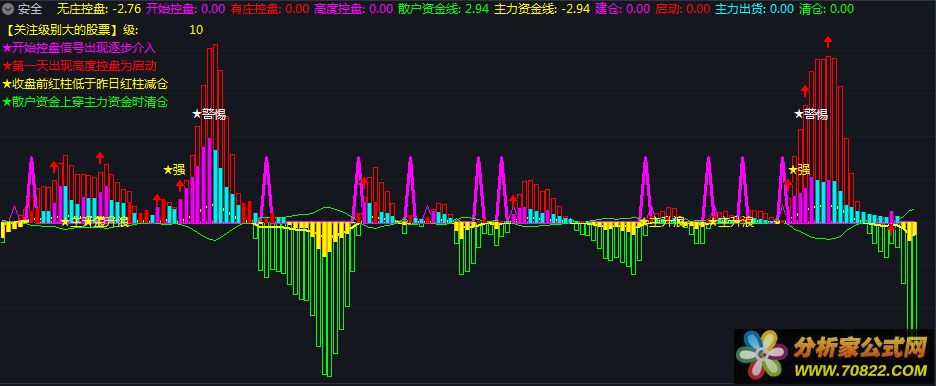Click the rightmost ★主升浪 marker
Viewport: 936px width, 386px height.
731,223
